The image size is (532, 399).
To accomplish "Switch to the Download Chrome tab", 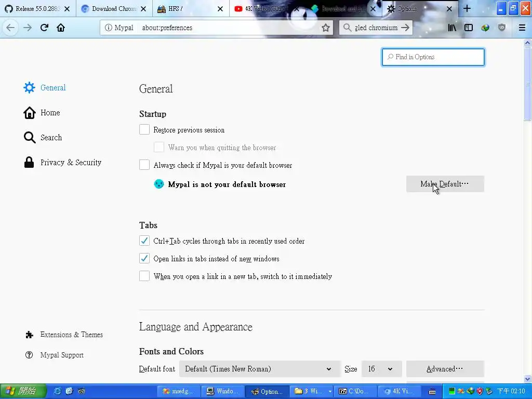I will point(114,8).
